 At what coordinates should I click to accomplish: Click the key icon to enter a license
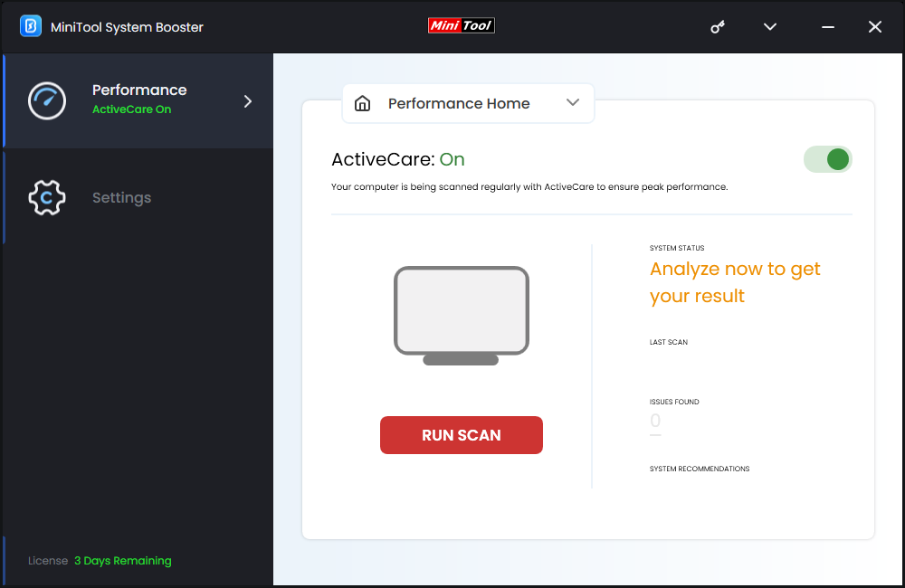pos(717,27)
